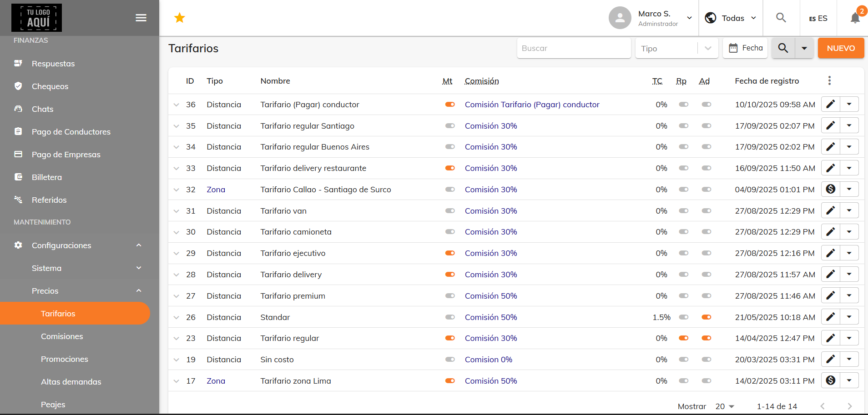Open Comisión 50% link for Tarifario premium
Image resolution: width=868 pixels, height=415 pixels.
pos(491,296)
